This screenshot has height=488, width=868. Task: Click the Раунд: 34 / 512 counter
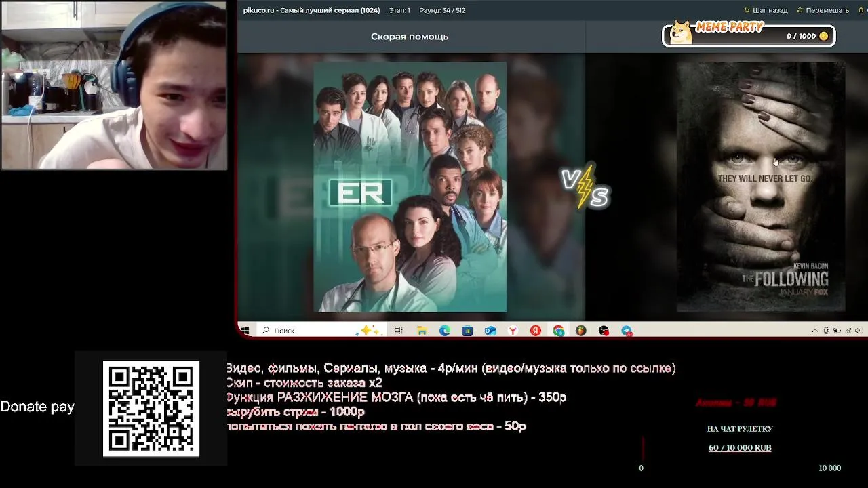[442, 10]
